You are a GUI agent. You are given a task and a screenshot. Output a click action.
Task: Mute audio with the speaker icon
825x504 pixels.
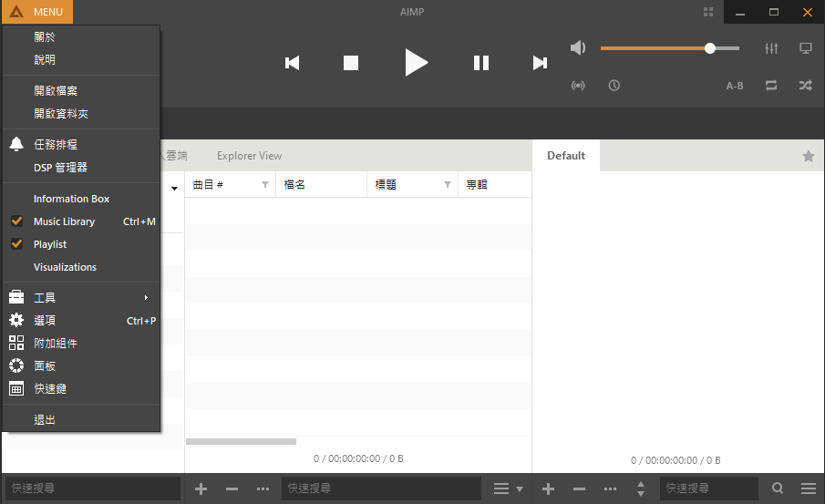coord(578,48)
